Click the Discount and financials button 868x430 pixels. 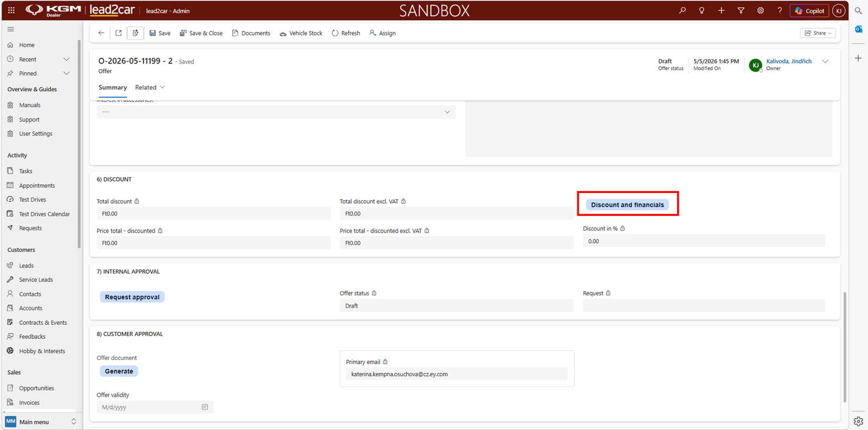[628, 204]
